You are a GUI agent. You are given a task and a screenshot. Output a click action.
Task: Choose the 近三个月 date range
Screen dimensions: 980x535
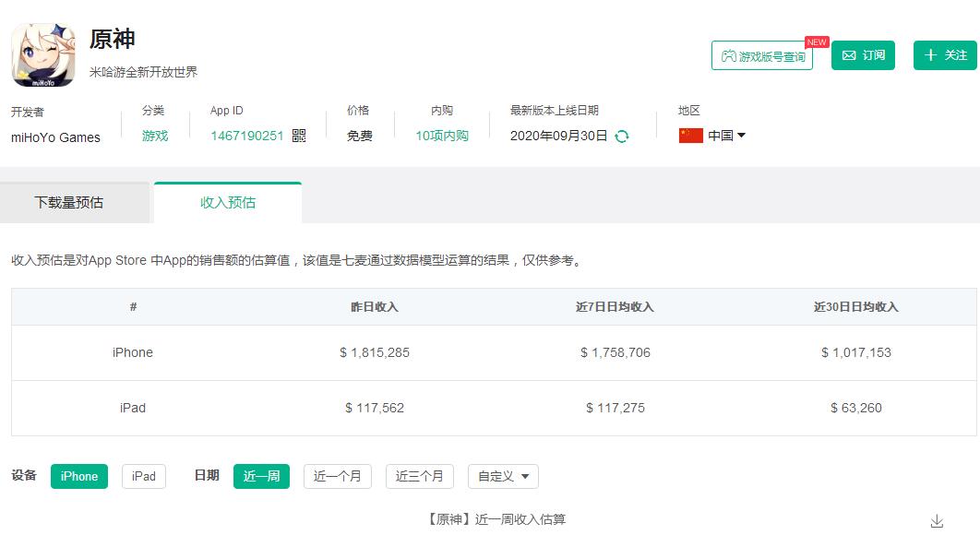[419, 476]
